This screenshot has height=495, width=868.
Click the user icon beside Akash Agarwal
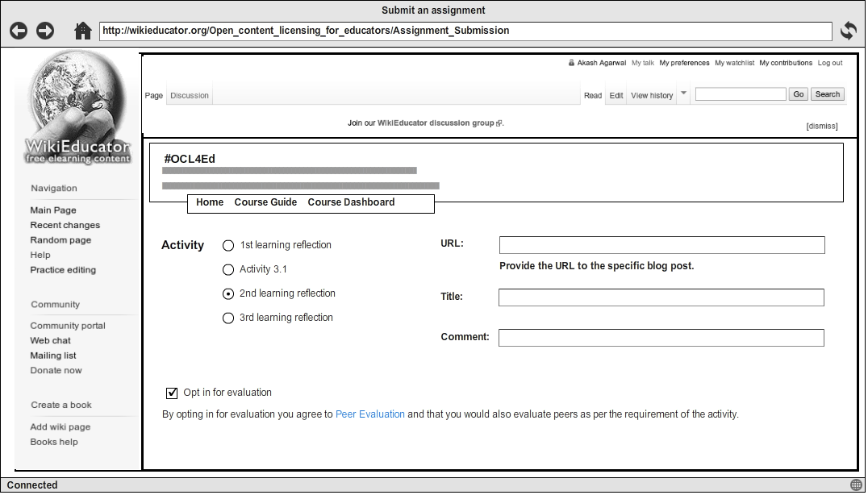pos(571,63)
